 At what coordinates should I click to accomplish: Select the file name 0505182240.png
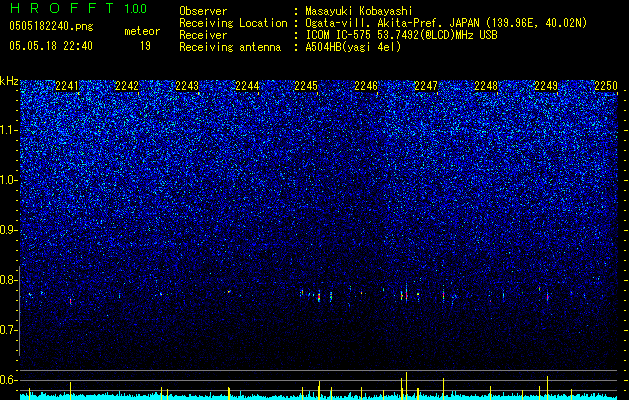click(51, 26)
